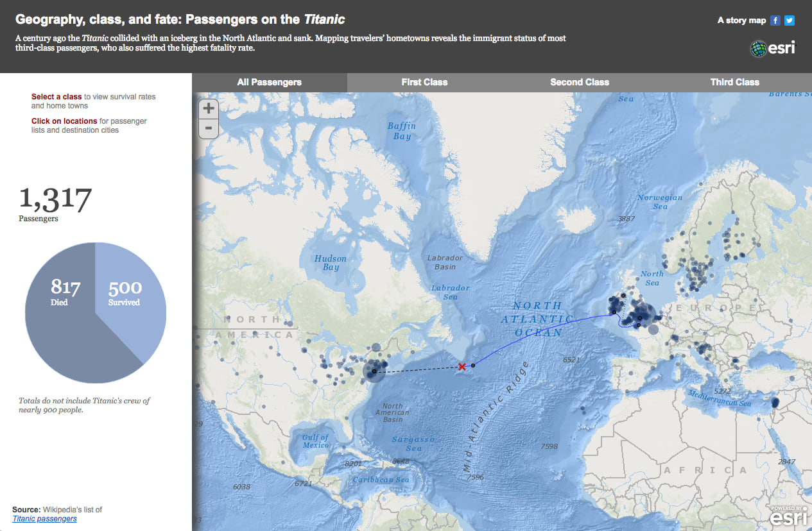The image size is (812, 531).
Task: Click the depth value 6721 on map
Action: pos(302,484)
